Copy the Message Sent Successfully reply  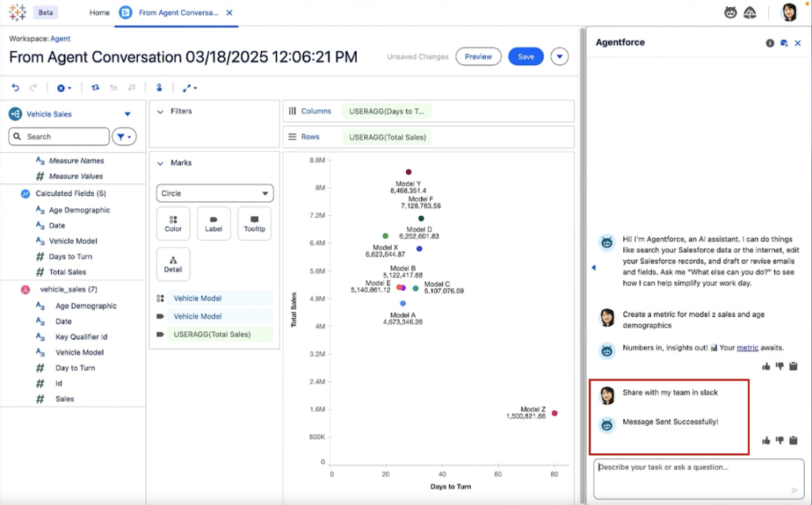[793, 441]
